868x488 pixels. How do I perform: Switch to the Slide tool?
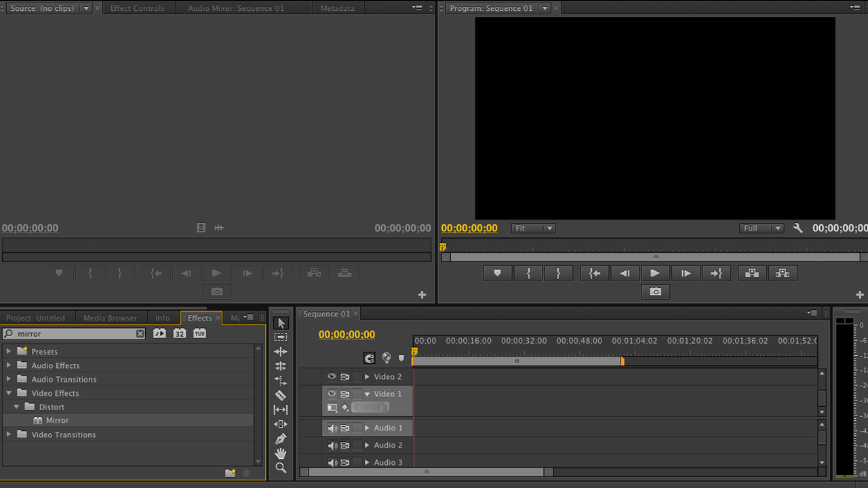[281, 424]
